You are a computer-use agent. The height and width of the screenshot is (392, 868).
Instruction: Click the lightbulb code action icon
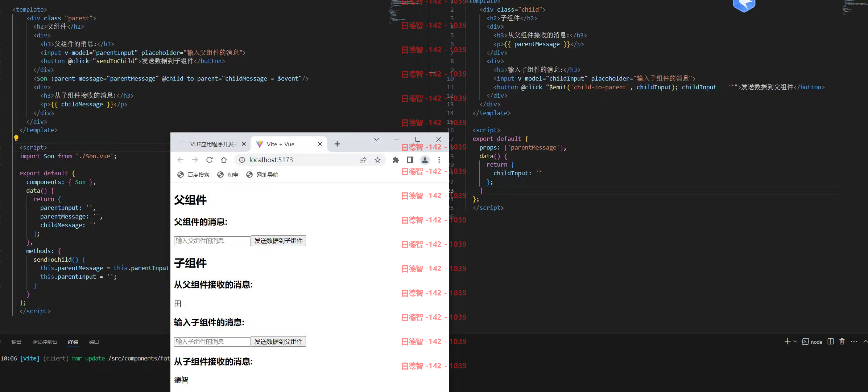click(x=16, y=138)
